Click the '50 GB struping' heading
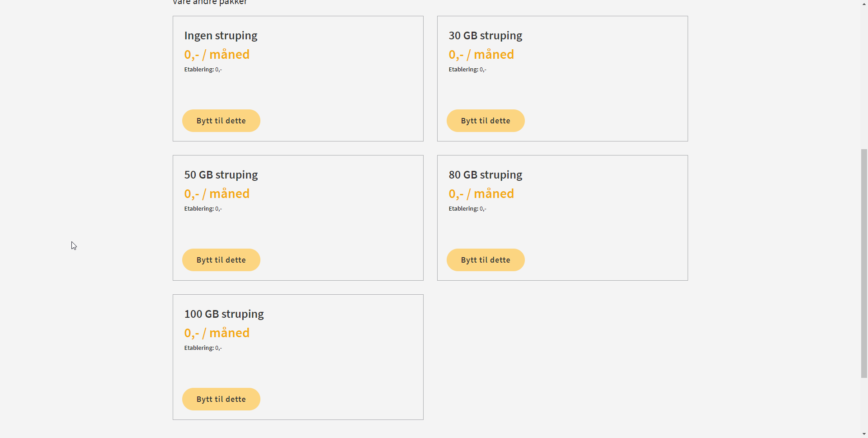Image resolution: width=868 pixels, height=438 pixels. (221, 175)
